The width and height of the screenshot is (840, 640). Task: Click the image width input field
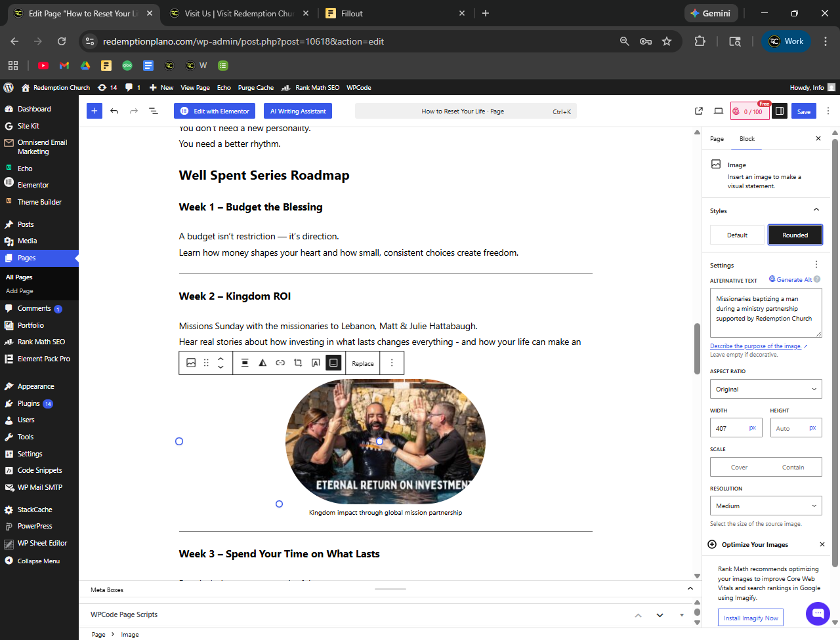pos(730,428)
